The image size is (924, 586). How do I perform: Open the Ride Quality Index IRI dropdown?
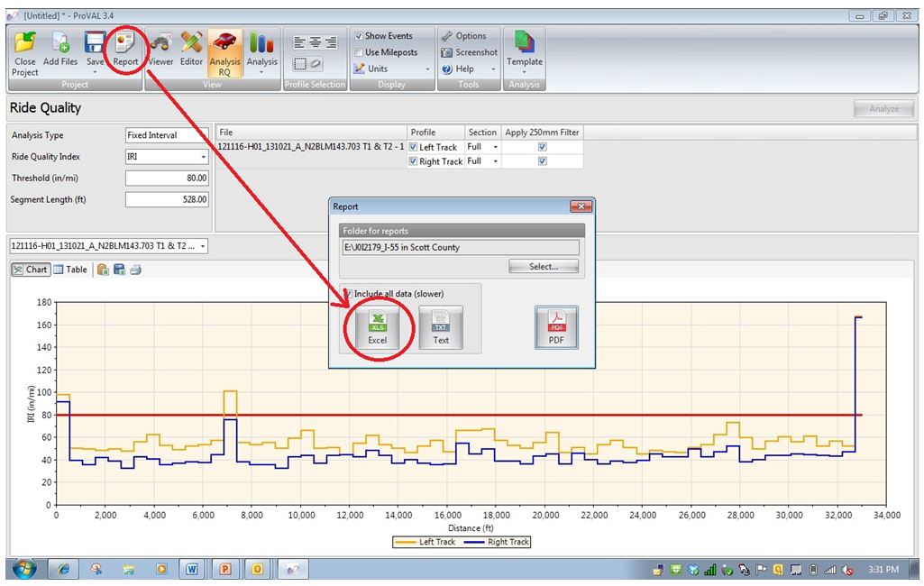pyautogui.click(x=167, y=157)
